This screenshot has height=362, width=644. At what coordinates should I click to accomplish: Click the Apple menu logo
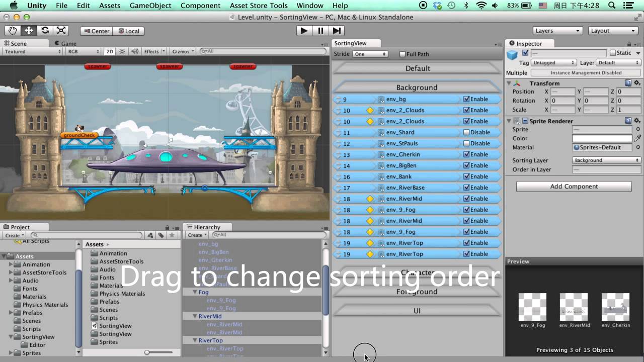coord(14,6)
